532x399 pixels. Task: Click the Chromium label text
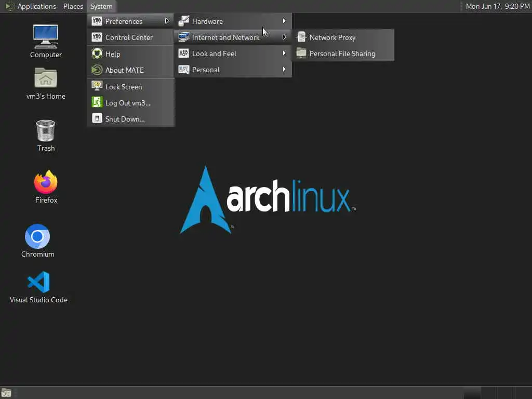(x=37, y=254)
